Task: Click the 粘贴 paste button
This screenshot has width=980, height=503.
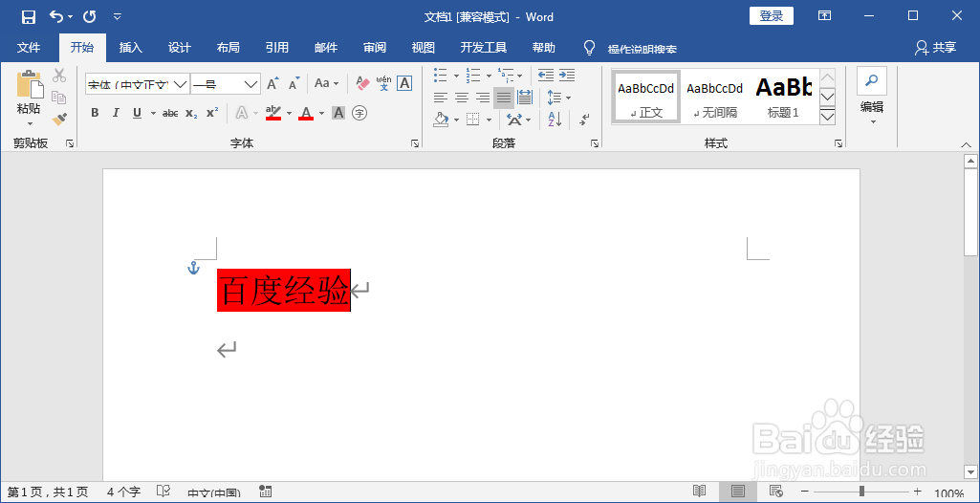Action: coord(29,97)
